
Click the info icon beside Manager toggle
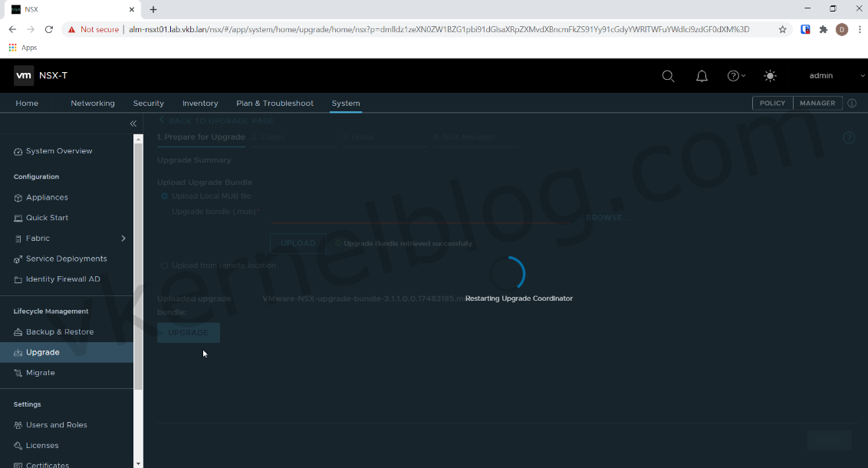[x=851, y=103]
